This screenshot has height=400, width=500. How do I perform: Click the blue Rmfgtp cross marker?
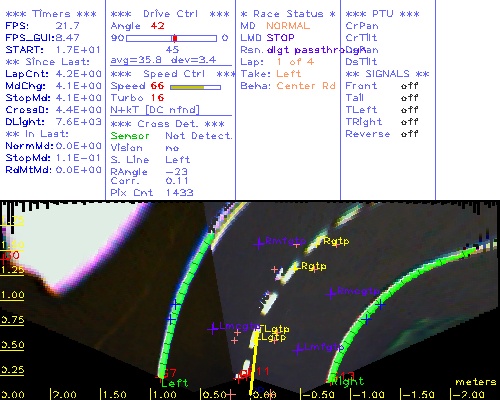coord(259,244)
